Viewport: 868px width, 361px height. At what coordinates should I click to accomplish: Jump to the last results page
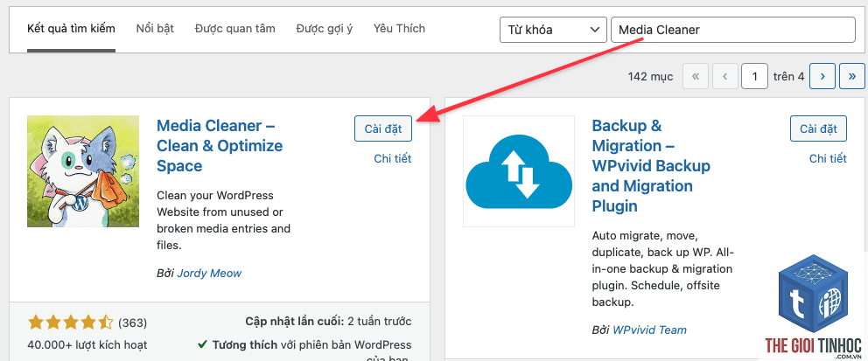tap(852, 76)
